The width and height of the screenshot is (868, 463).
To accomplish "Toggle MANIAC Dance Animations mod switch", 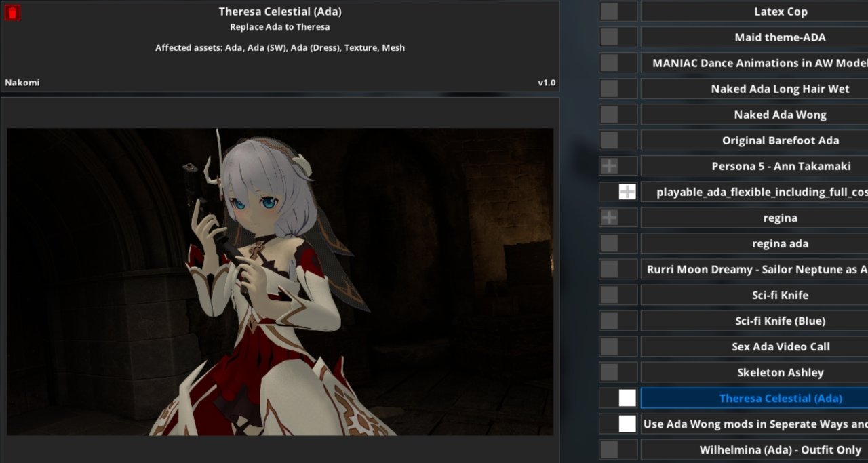I will tap(618, 63).
